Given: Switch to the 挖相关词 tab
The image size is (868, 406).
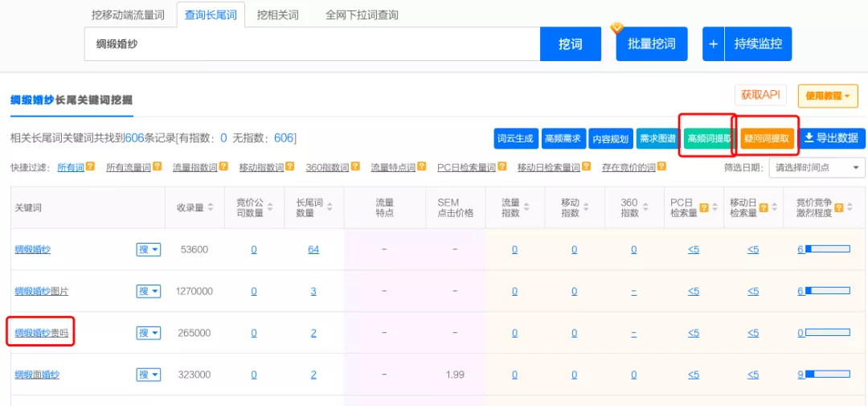Looking at the screenshot, I should [x=277, y=15].
